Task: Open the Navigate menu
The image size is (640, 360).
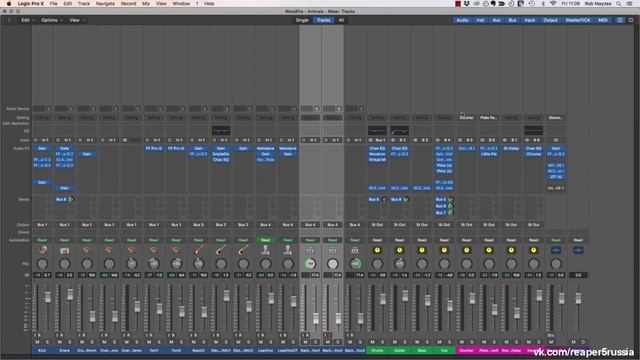Action: pyautogui.click(x=105, y=4)
